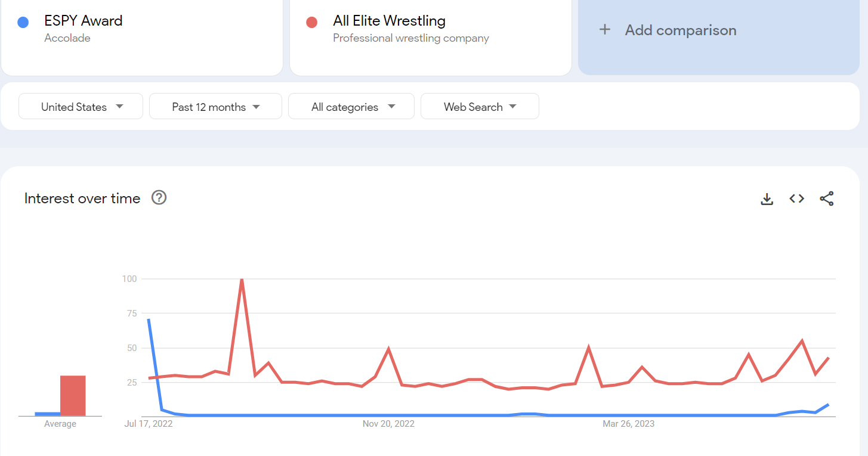The image size is (868, 456).
Task: Expand the Past 12 months dropdown
Action: click(215, 107)
